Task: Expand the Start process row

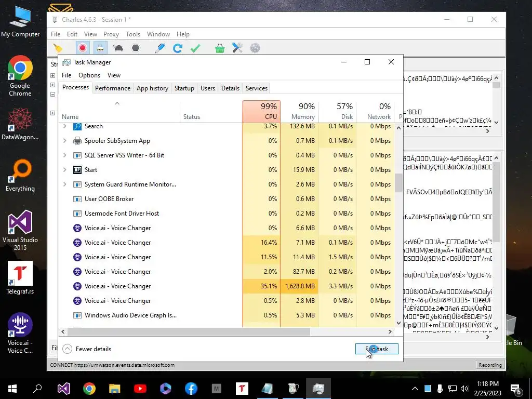Action: click(64, 170)
